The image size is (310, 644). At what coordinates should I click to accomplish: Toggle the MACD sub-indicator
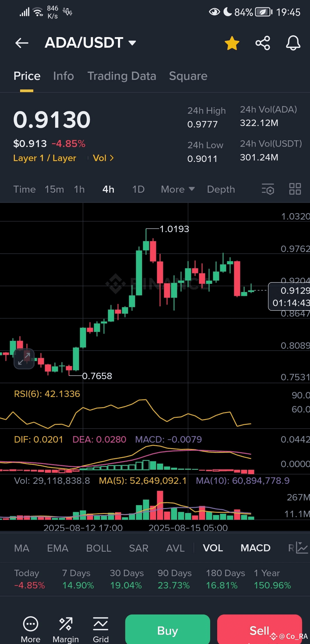point(255,548)
